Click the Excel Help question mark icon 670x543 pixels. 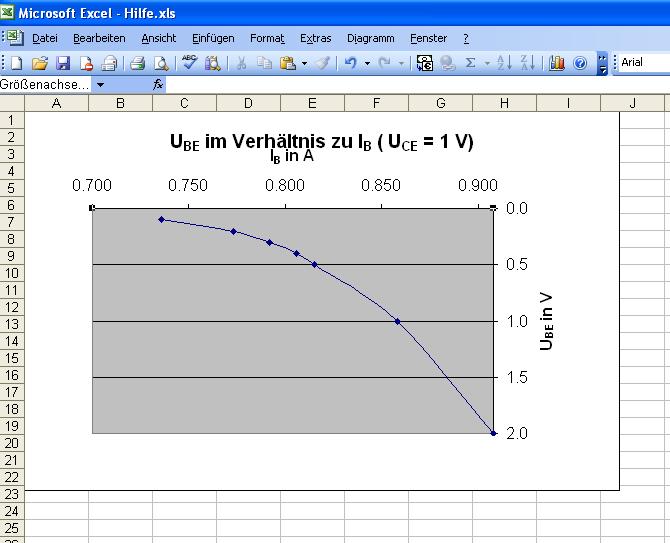580,63
